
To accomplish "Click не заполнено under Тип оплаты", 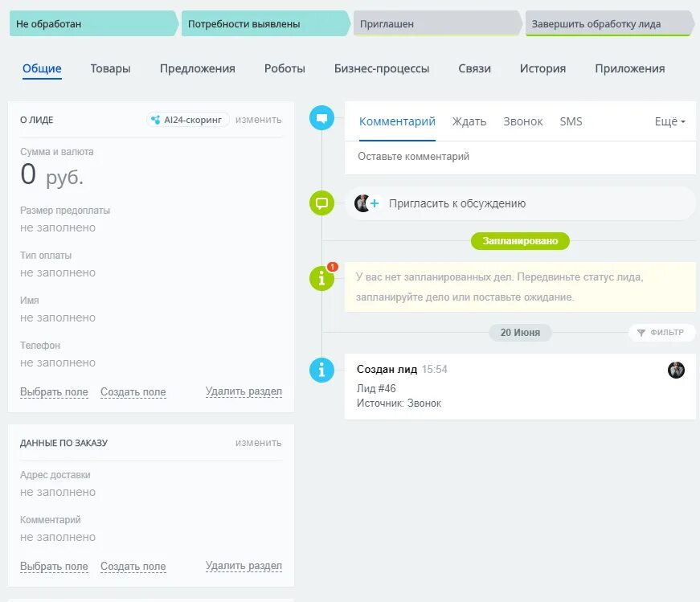I will (x=58, y=272).
